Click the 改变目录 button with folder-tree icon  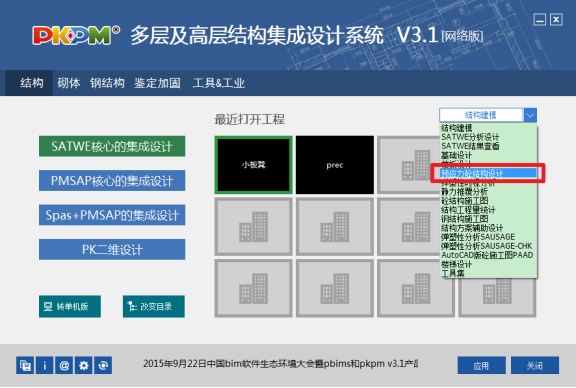154,306
